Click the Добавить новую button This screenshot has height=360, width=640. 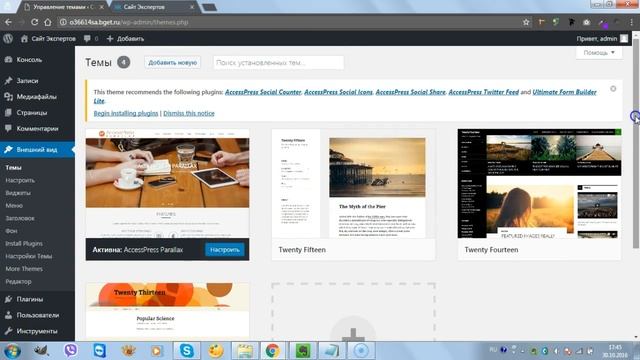172,62
